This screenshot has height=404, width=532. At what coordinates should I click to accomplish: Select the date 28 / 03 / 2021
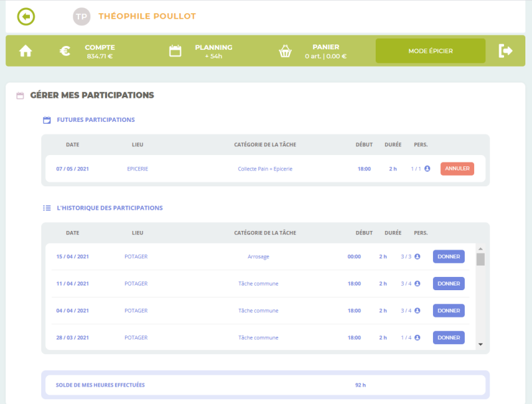pos(72,337)
